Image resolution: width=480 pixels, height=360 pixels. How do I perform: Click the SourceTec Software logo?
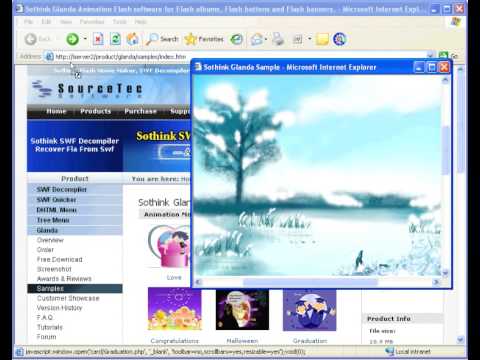tap(87, 89)
